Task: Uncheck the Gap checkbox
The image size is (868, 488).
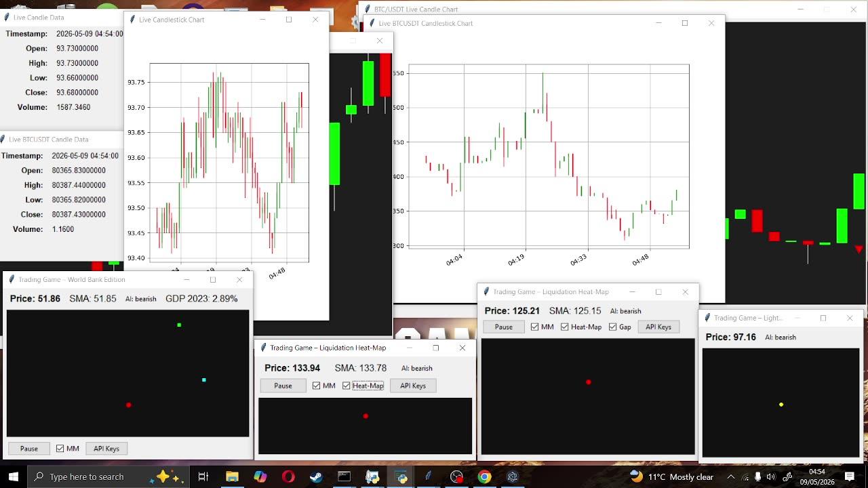Action: click(x=613, y=327)
